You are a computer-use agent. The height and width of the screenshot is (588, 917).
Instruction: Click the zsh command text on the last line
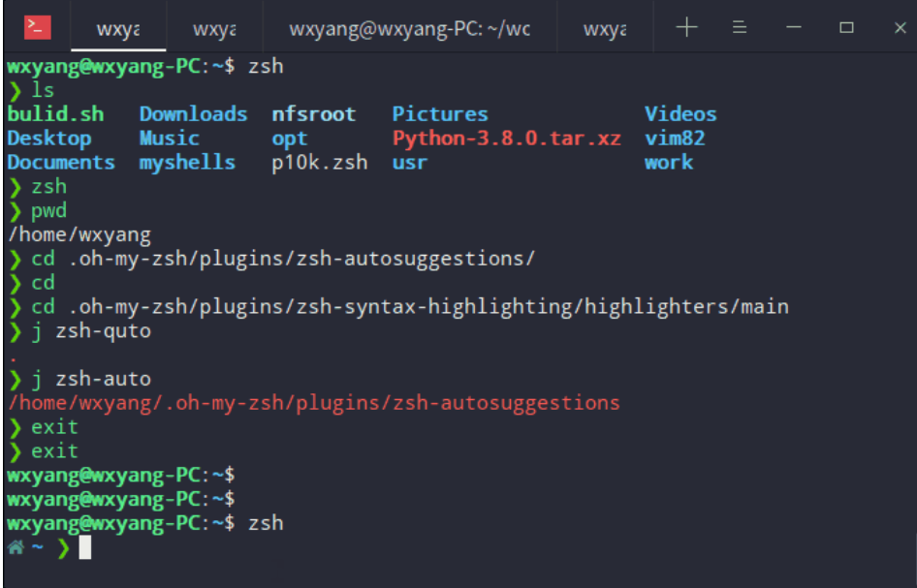click(x=266, y=523)
